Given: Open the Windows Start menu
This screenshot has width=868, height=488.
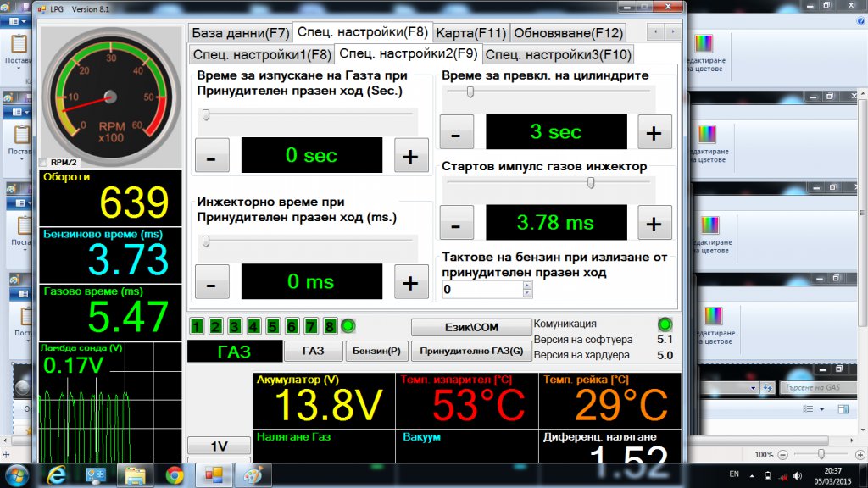Looking at the screenshot, I should [16, 475].
